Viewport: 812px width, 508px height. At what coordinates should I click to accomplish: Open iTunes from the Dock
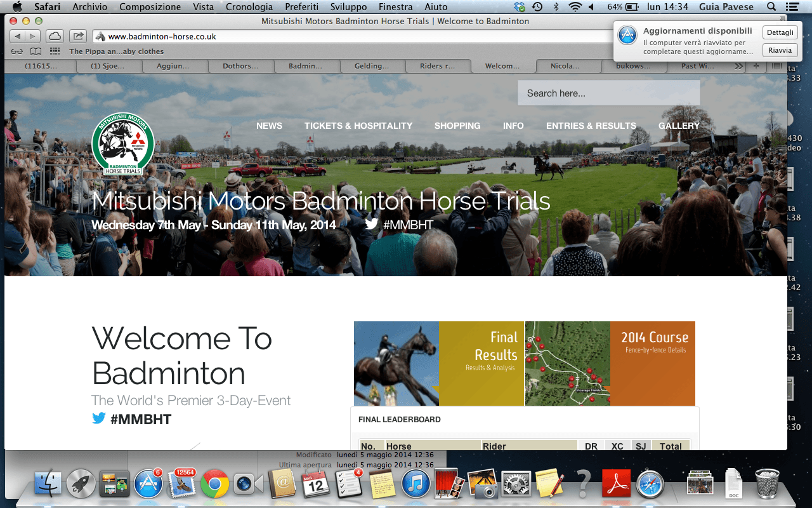(416, 485)
